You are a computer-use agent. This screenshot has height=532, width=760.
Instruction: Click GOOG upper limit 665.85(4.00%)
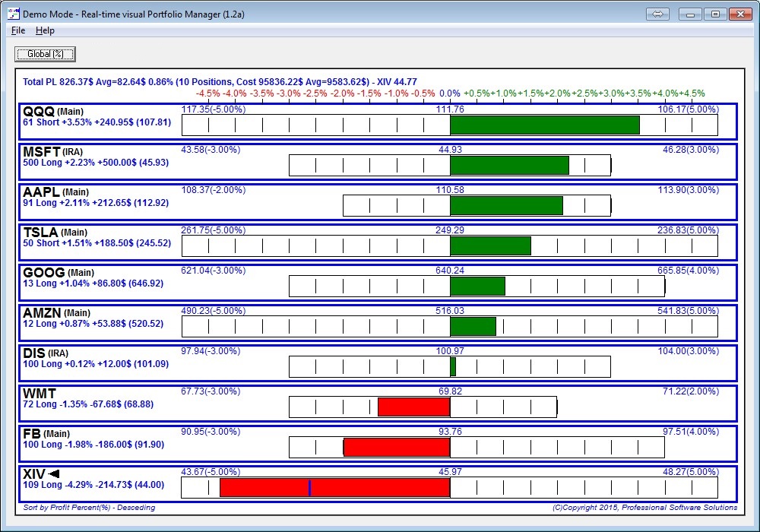click(689, 270)
